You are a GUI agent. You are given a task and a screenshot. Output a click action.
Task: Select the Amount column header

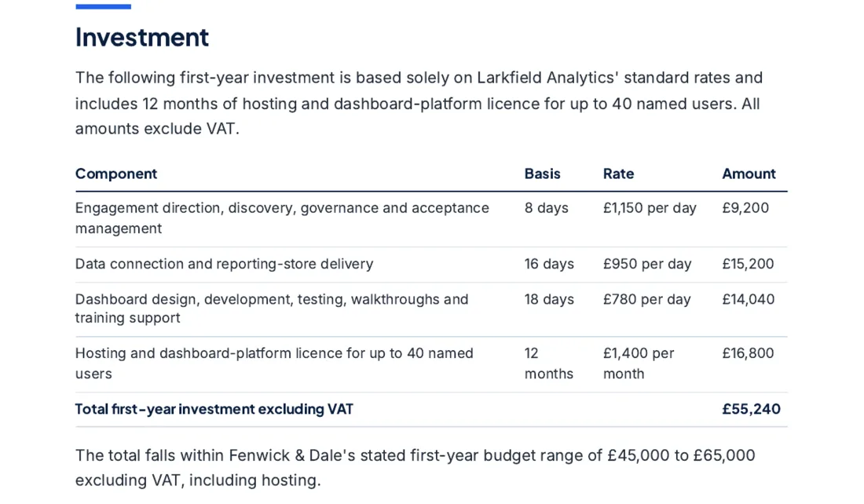[x=749, y=173]
